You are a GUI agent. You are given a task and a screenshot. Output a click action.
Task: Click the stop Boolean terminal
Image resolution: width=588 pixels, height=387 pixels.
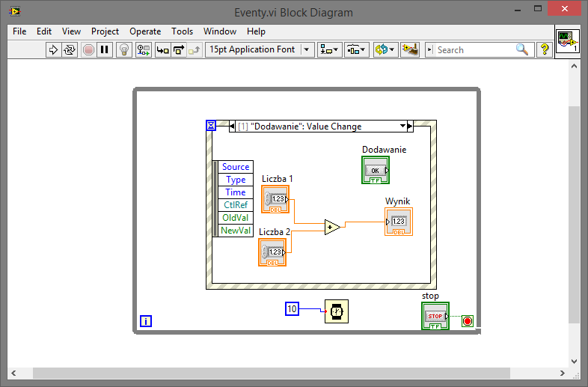click(435, 316)
